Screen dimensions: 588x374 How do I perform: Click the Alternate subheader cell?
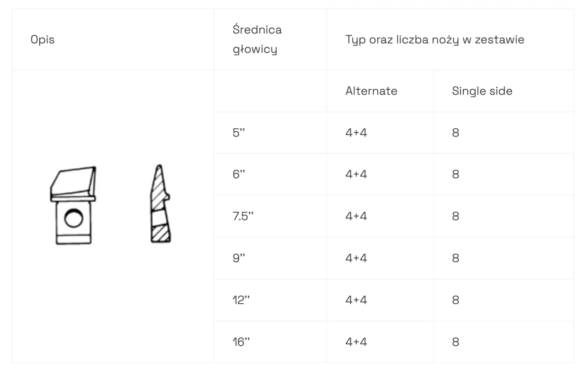(x=371, y=91)
